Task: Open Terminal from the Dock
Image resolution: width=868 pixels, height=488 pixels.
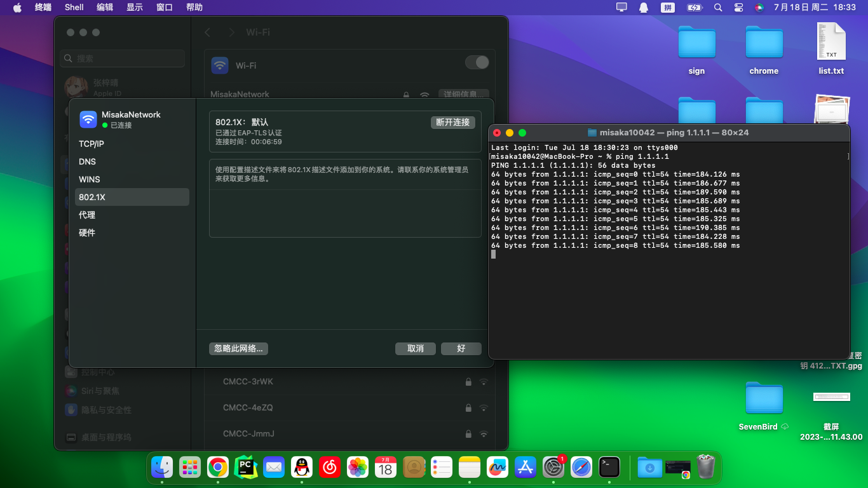Action: coord(609,467)
